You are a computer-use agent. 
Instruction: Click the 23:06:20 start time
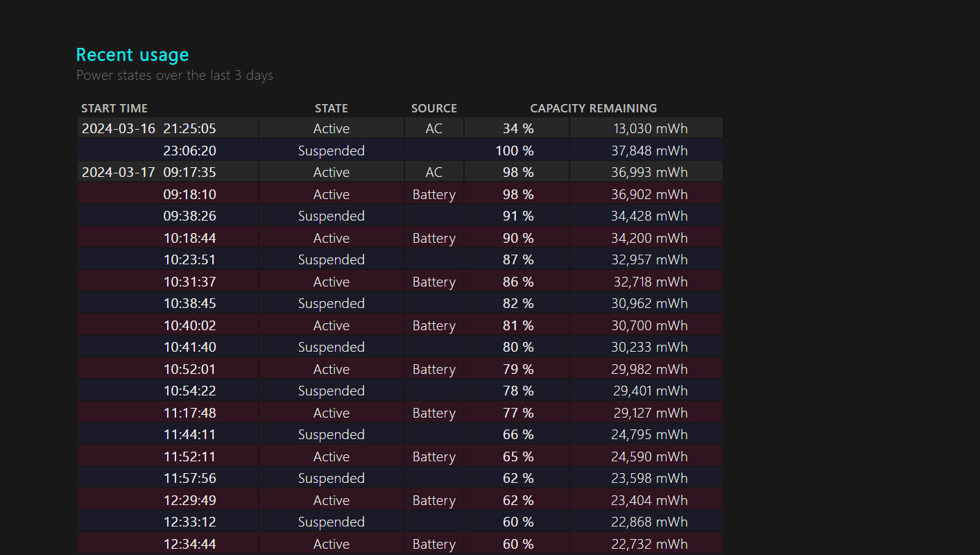click(190, 151)
